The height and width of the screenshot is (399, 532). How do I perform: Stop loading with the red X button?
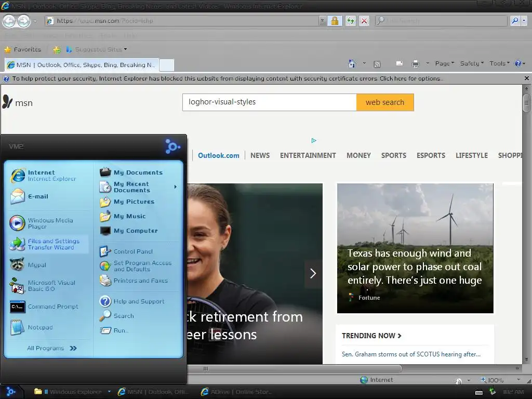point(364,21)
